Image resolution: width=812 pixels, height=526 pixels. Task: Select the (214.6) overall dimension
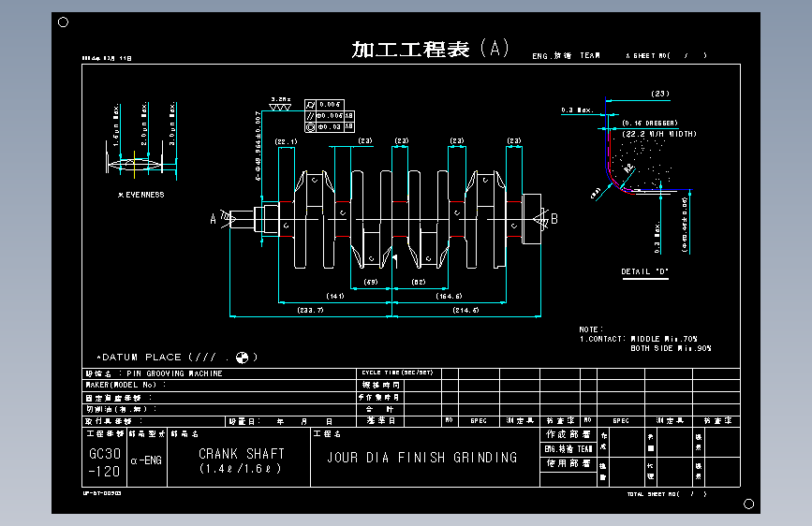(x=465, y=310)
